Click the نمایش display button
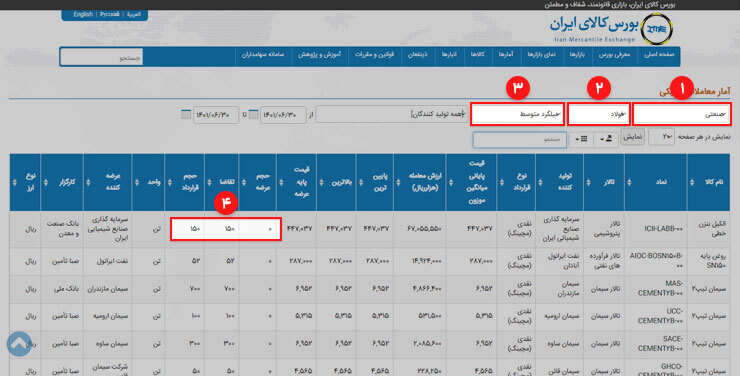Screen dimensions: 740x376 632,137
